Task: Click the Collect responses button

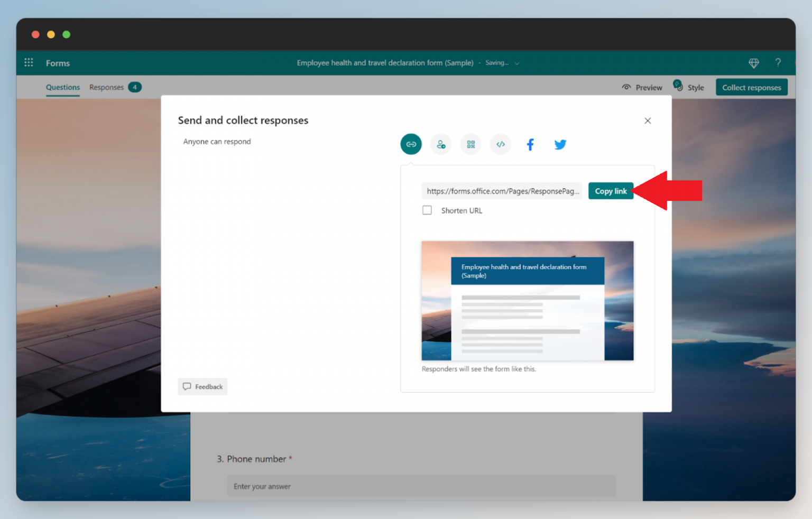Action: pos(751,87)
